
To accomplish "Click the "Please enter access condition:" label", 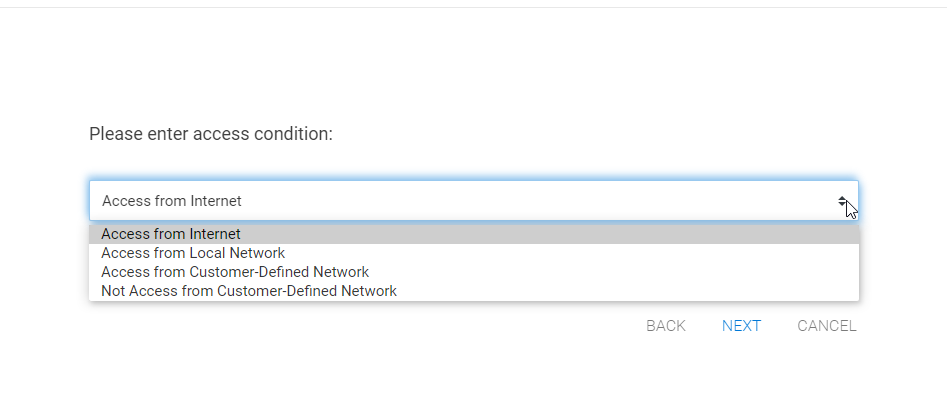I will [x=211, y=134].
